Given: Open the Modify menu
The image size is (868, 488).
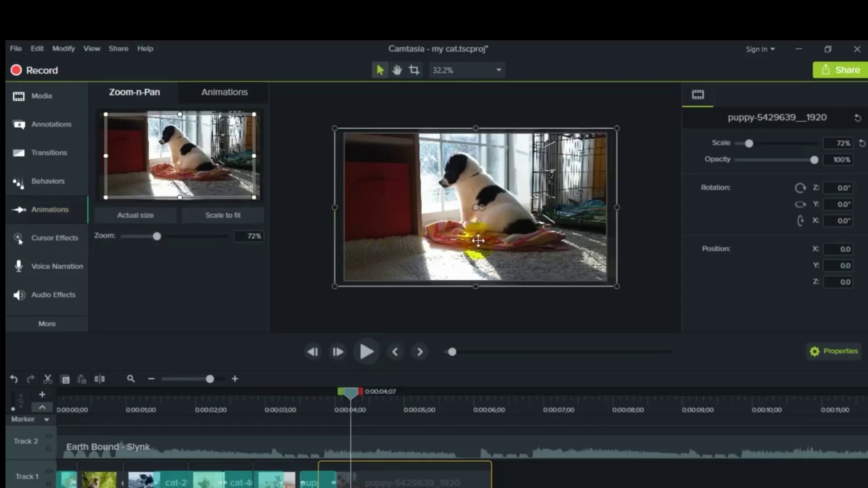Looking at the screenshot, I should click(63, 48).
